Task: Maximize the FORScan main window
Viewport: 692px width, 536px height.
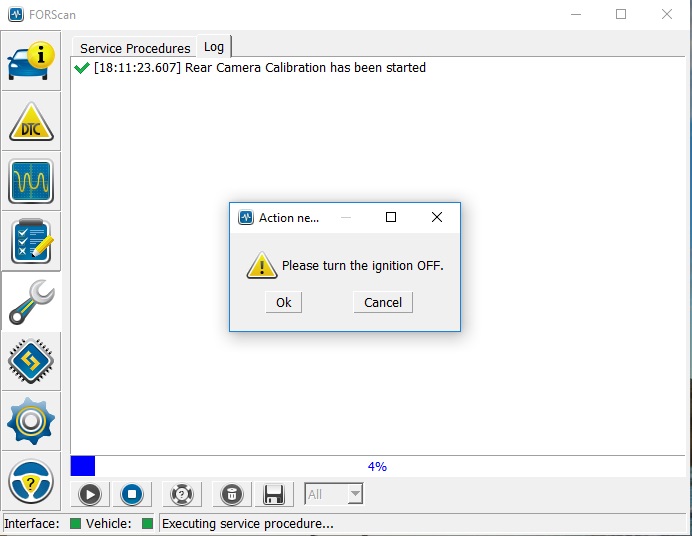Action: pos(621,14)
